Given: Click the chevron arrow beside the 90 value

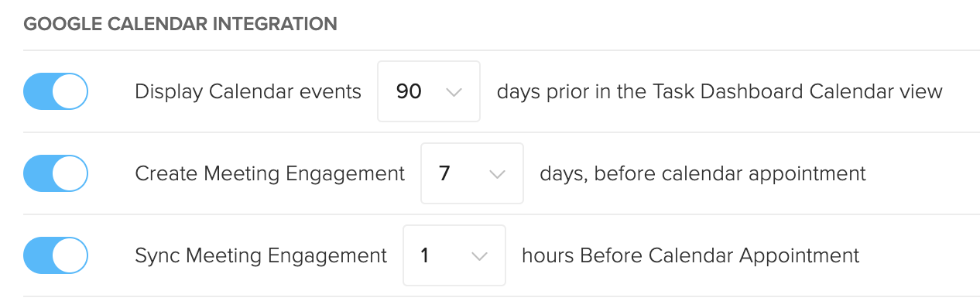Looking at the screenshot, I should 454,92.
